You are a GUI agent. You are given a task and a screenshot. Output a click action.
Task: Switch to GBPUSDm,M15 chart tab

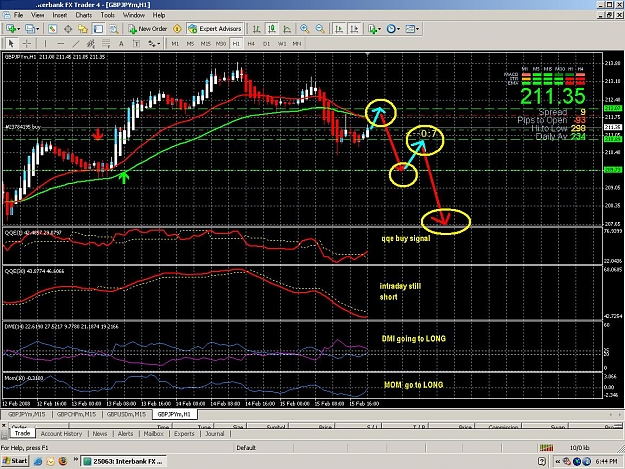[x=126, y=414]
